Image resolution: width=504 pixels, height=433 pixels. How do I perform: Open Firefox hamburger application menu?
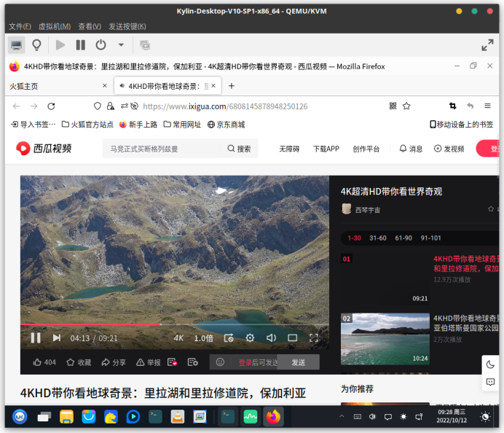pos(487,106)
